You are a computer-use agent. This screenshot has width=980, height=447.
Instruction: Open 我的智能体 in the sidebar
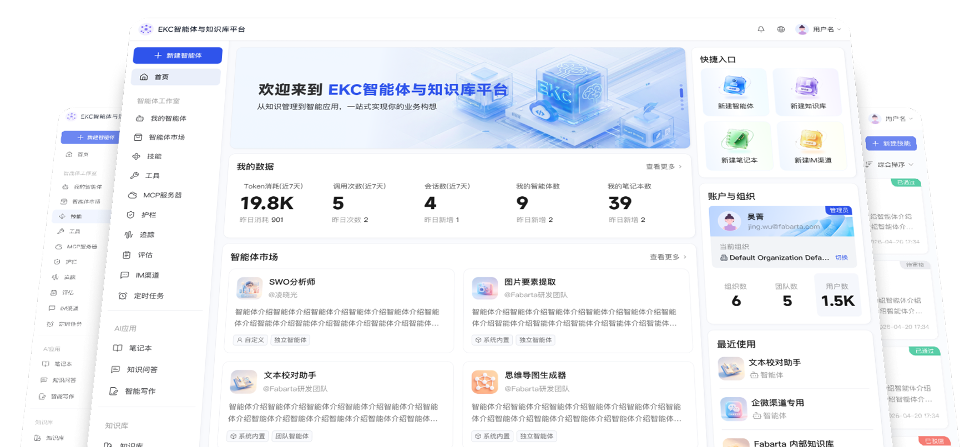click(161, 118)
